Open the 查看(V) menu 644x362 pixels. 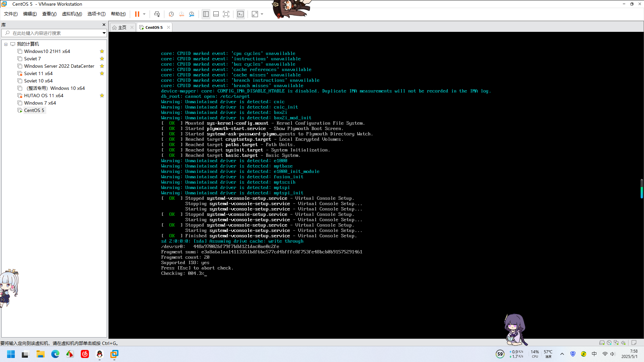(49, 14)
